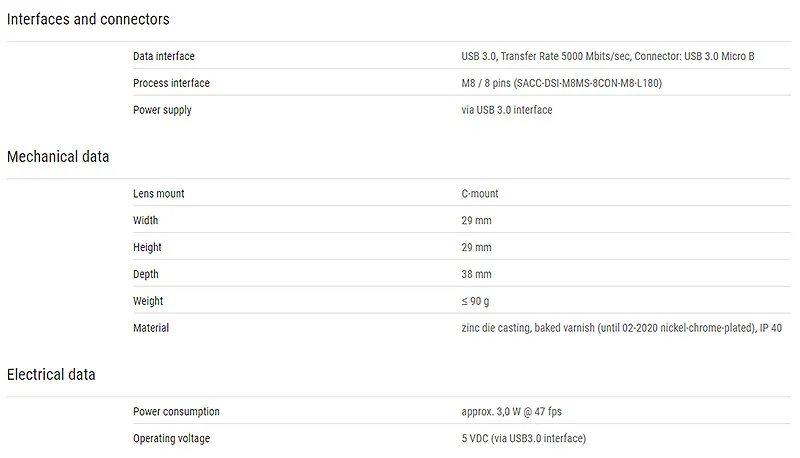The image size is (800, 458).
Task: Select the Power consumption label
Action: pyautogui.click(x=177, y=412)
